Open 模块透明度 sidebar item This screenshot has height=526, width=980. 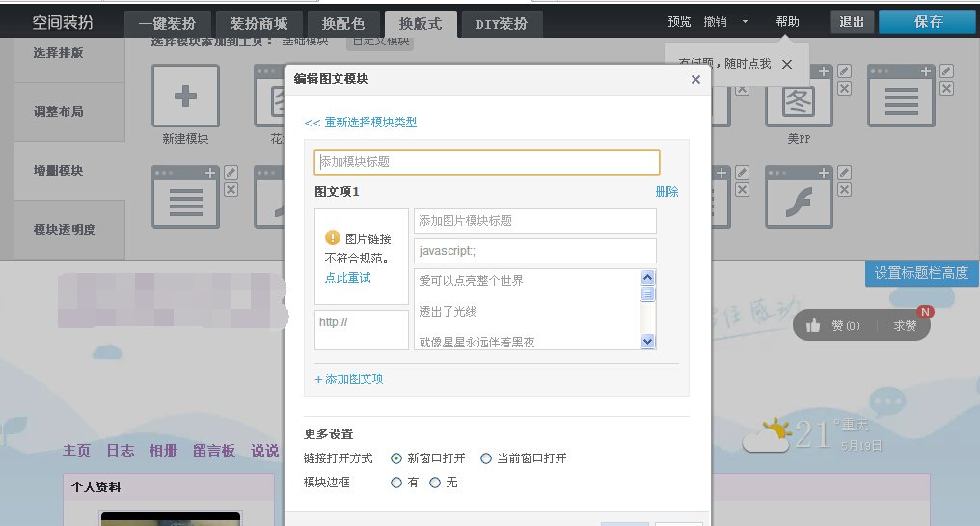69,230
